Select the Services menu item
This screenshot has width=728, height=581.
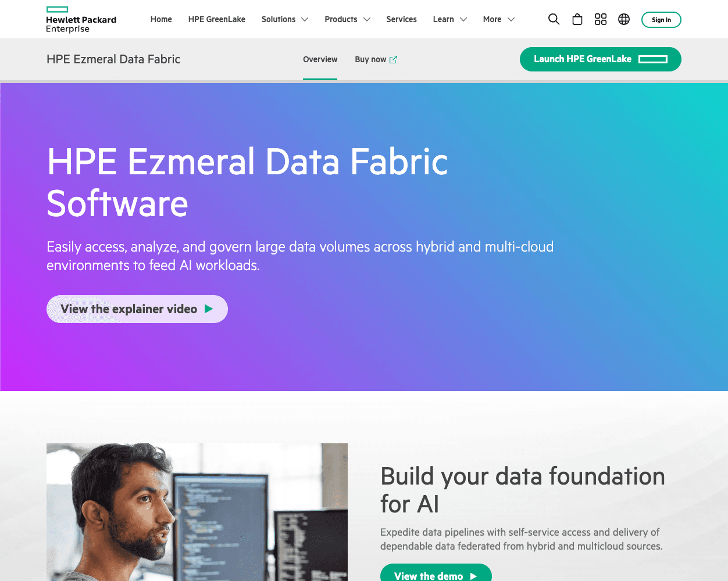click(401, 19)
